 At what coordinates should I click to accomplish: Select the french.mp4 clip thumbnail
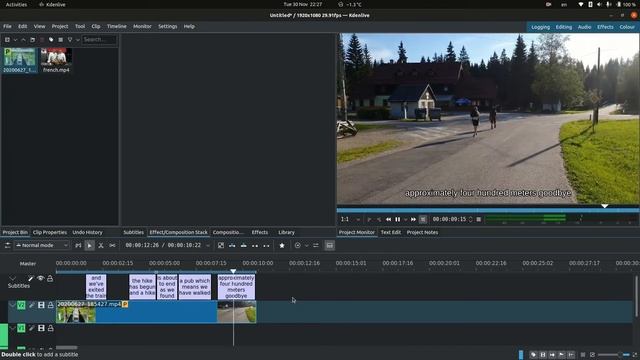click(x=56, y=57)
